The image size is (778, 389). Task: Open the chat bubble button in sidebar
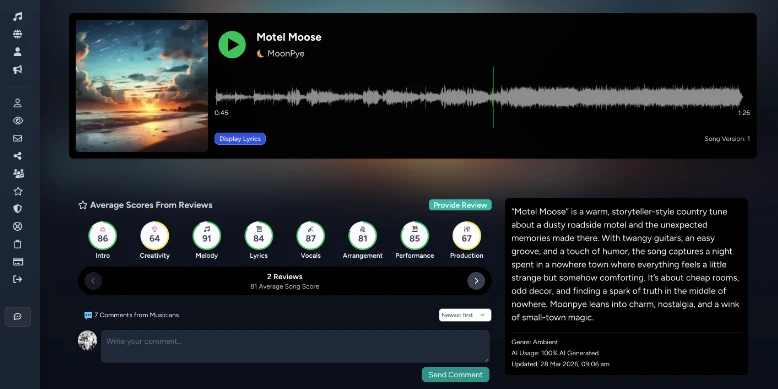[17, 317]
